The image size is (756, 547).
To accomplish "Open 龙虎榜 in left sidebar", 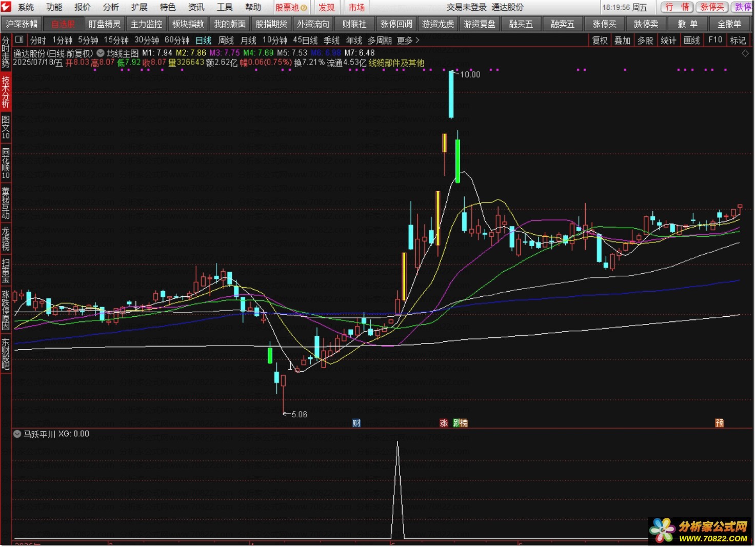I will [6, 238].
